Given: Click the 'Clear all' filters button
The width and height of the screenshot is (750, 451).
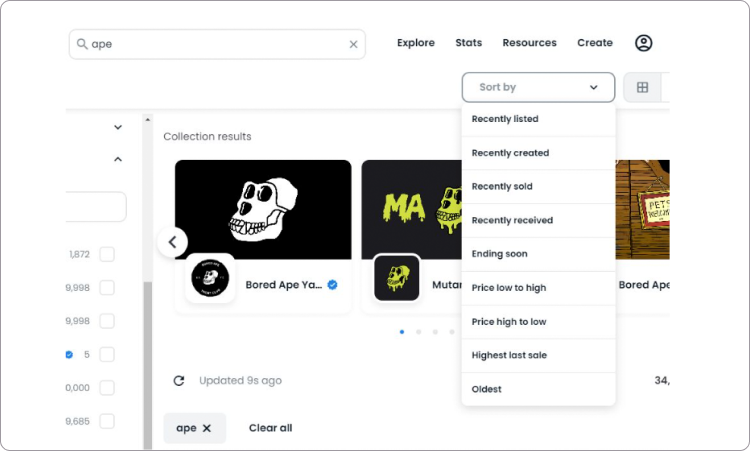Looking at the screenshot, I should pyautogui.click(x=270, y=428).
